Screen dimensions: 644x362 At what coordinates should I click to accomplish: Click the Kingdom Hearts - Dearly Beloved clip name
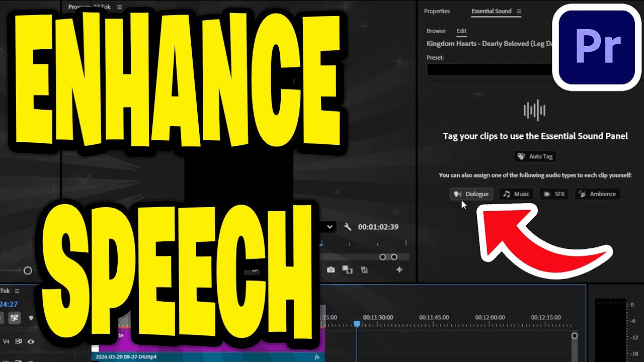[x=489, y=44]
